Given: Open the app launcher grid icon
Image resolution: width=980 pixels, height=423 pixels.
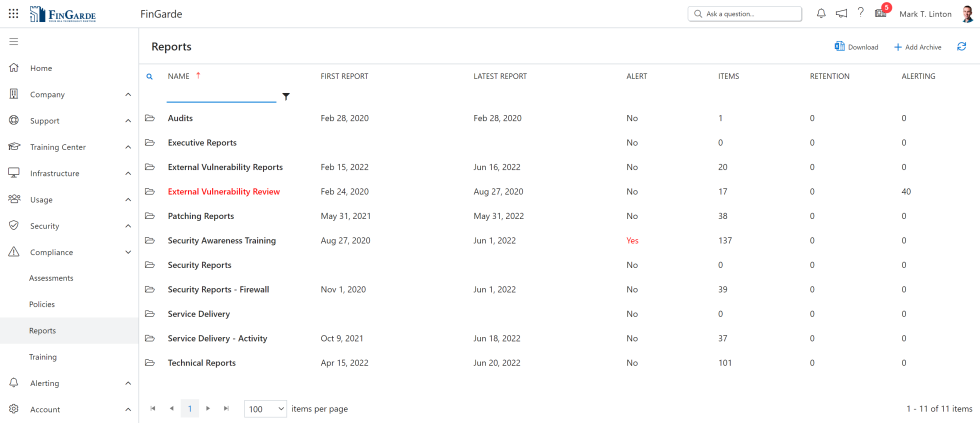Looking at the screenshot, I should pyautogui.click(x=13, y=14).
